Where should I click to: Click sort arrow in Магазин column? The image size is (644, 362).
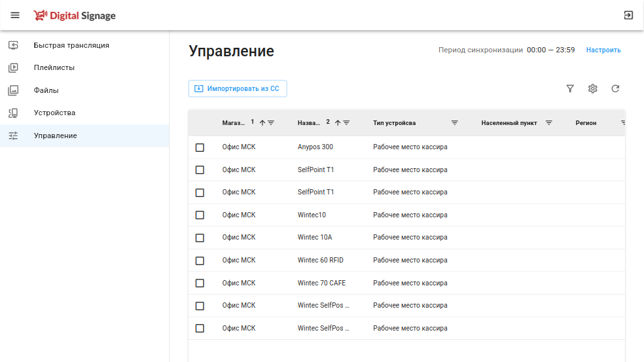coord(262,123)
